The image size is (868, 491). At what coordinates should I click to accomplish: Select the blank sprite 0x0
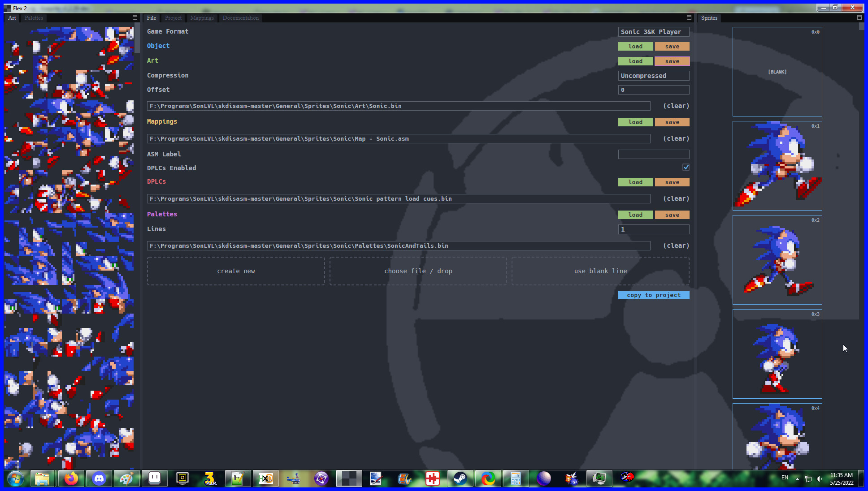point(777,72)
